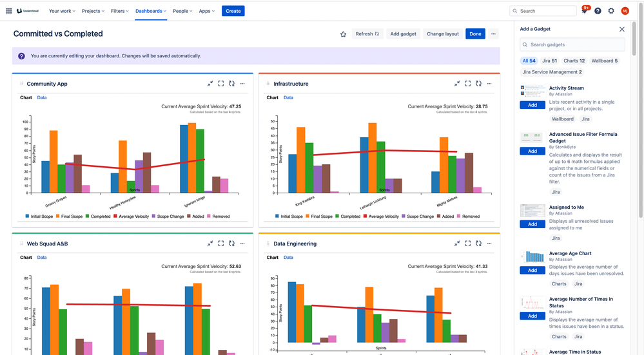Click the Average Age Chart thumbnail
Viewport: 644px width, 355px height.
coord(532,256)
